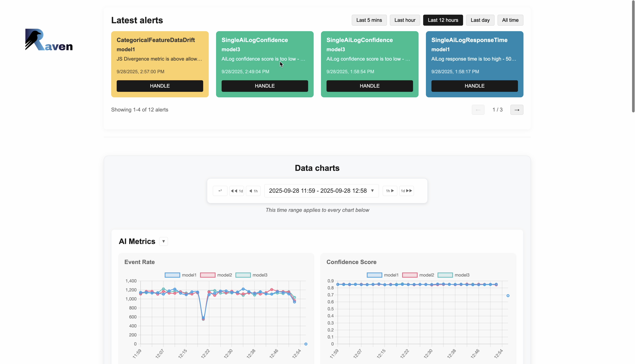Viewport: 635px width, 364px height.
Task: Toggle model3 in the Event Rate legend
Action: coord(252,275)
